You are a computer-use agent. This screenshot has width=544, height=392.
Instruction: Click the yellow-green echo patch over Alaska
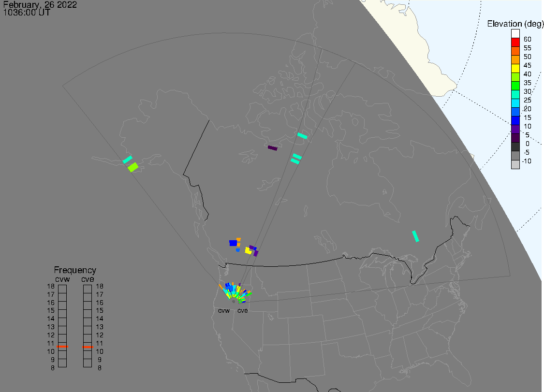pyautogui.click(x=133, y=167)
